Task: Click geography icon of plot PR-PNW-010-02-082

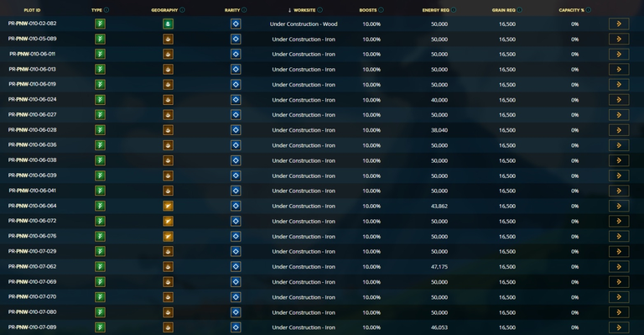Action: click(168, 24)
